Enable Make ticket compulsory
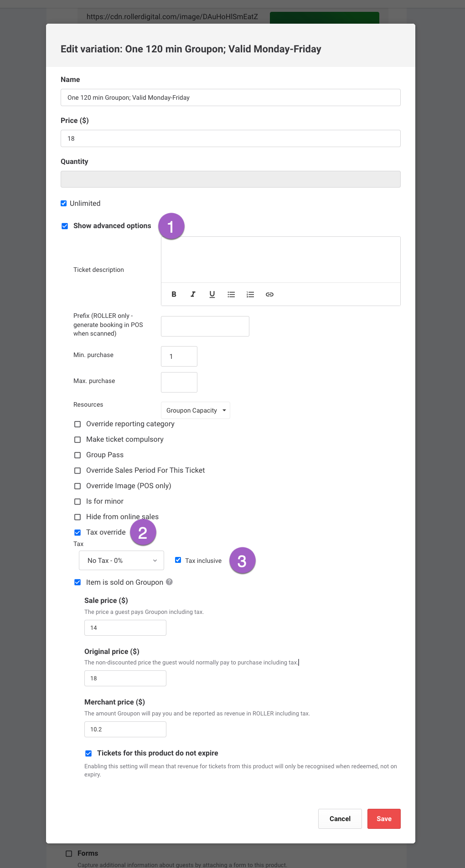Screen dimensions: 465x868 pyautogui.click(x=77, y=439)
